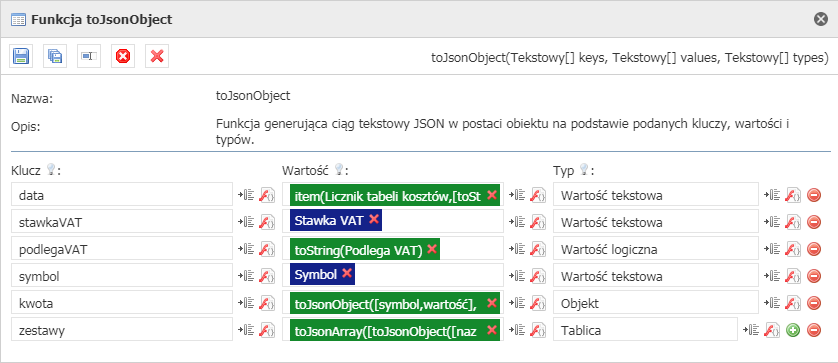Delete the zestawy row with minus icon

point(814,330)
